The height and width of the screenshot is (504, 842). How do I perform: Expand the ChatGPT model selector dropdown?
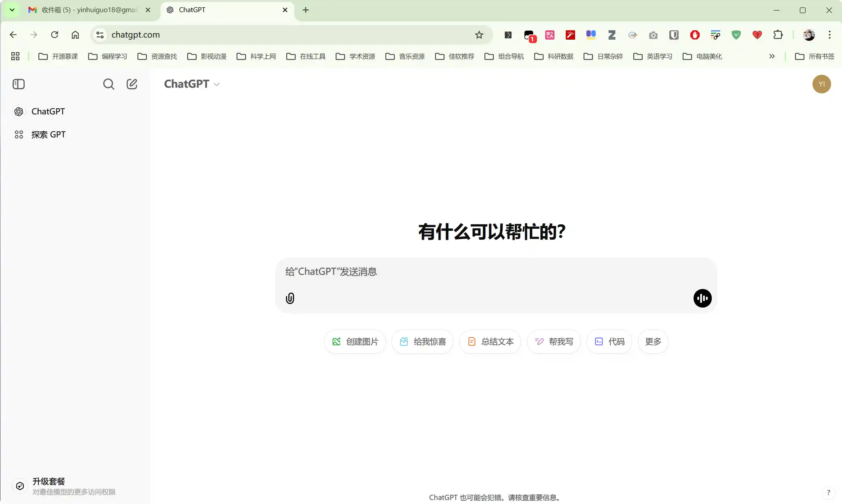192,84
